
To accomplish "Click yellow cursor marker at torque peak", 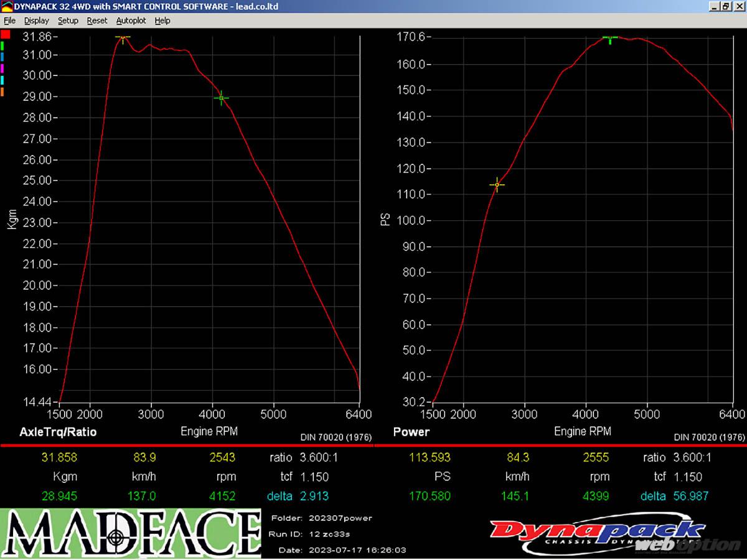I will click(x=123, y=38).
